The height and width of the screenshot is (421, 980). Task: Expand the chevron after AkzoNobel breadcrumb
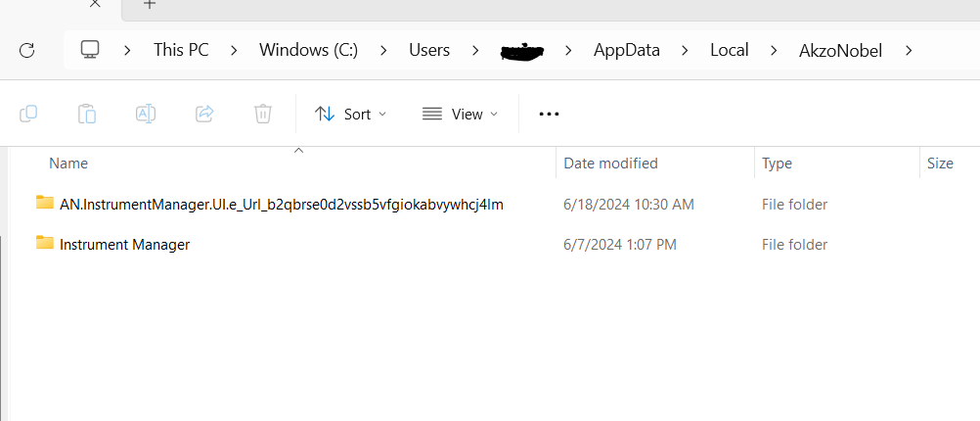click(x=909, y=50)
